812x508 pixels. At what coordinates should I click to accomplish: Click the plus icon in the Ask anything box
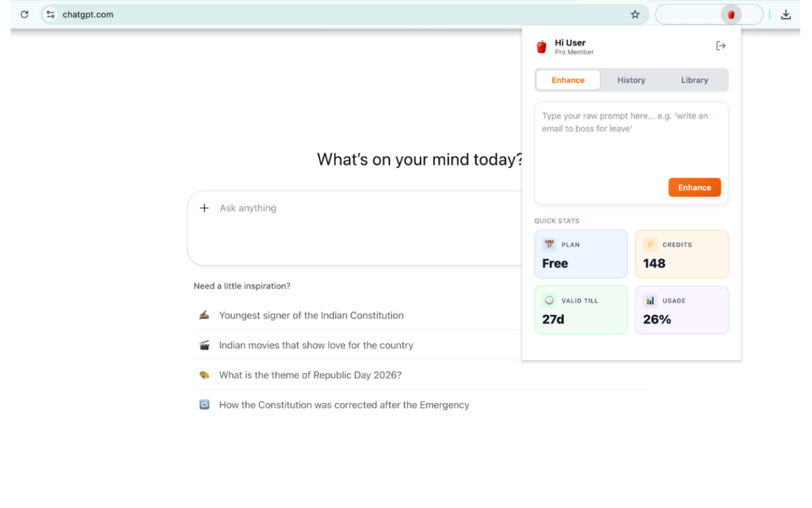click(204, 208)
